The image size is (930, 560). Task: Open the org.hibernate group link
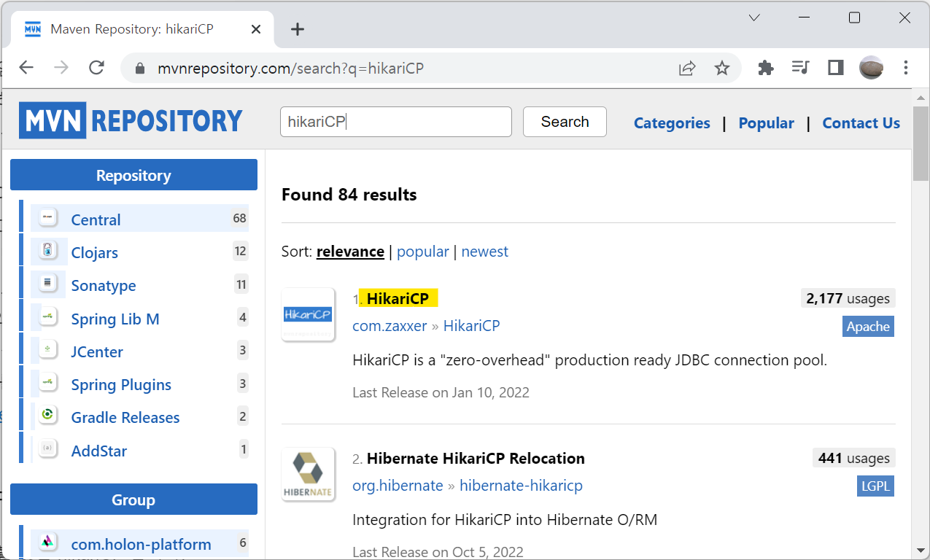click(398, 486)
